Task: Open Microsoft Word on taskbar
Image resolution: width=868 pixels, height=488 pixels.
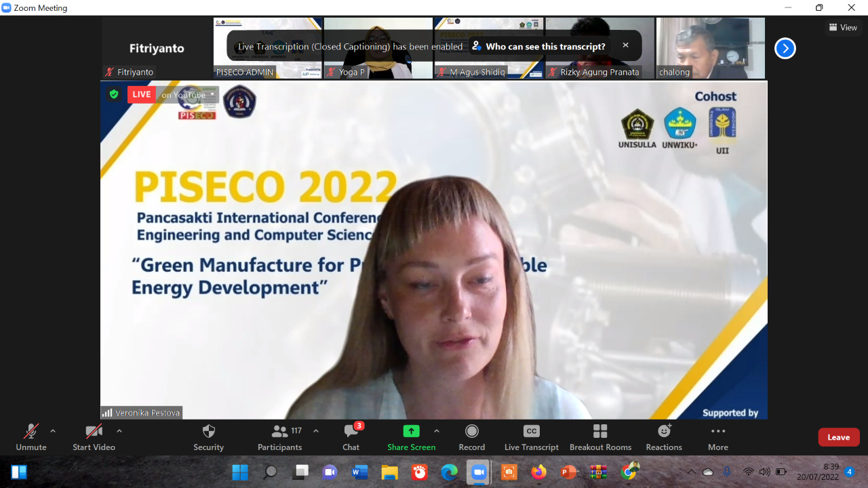Action: pos(359,472)
